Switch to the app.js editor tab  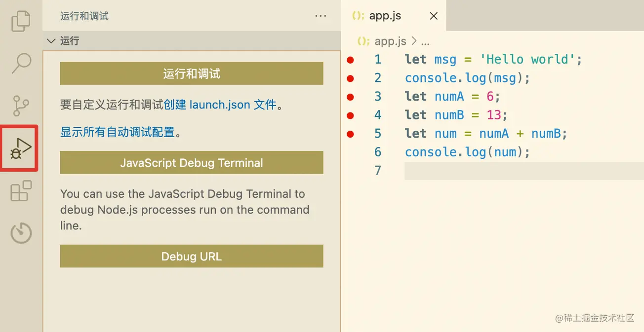tap(385, 16)
